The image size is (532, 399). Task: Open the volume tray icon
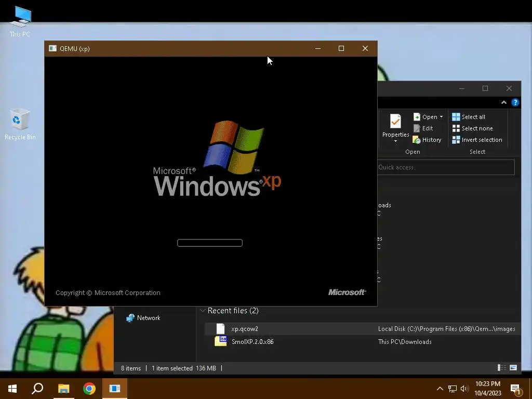click(x=464, y=389)
